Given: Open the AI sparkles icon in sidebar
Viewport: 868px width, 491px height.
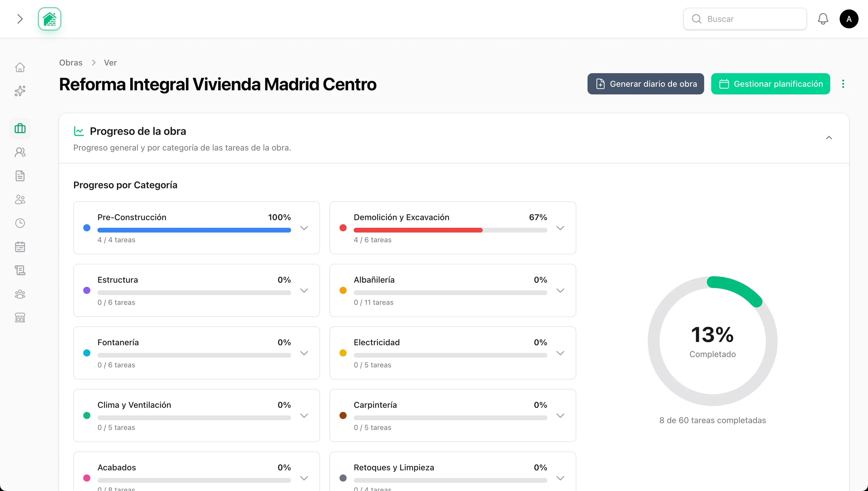Looking at the screenshot, I should pos(20,91).
